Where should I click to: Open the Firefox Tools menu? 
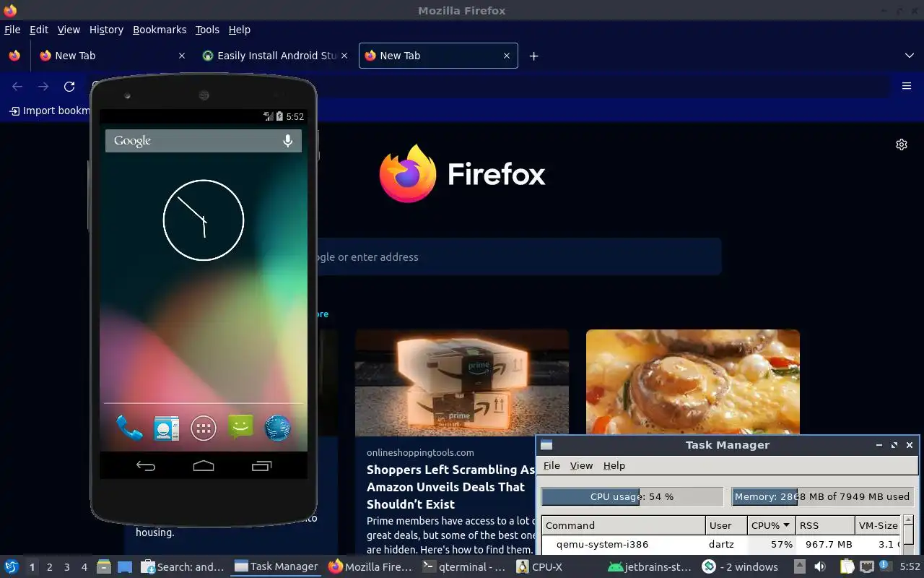tap(207, 30)
